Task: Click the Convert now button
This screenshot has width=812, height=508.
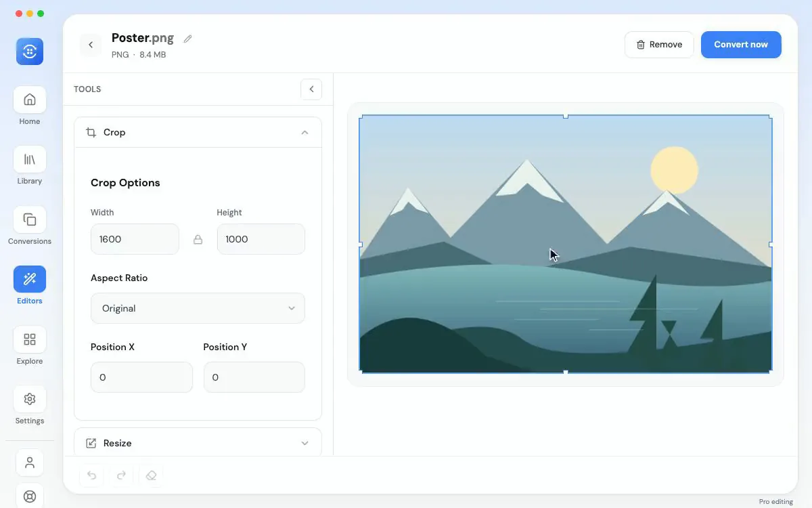Action: point(741,45)
